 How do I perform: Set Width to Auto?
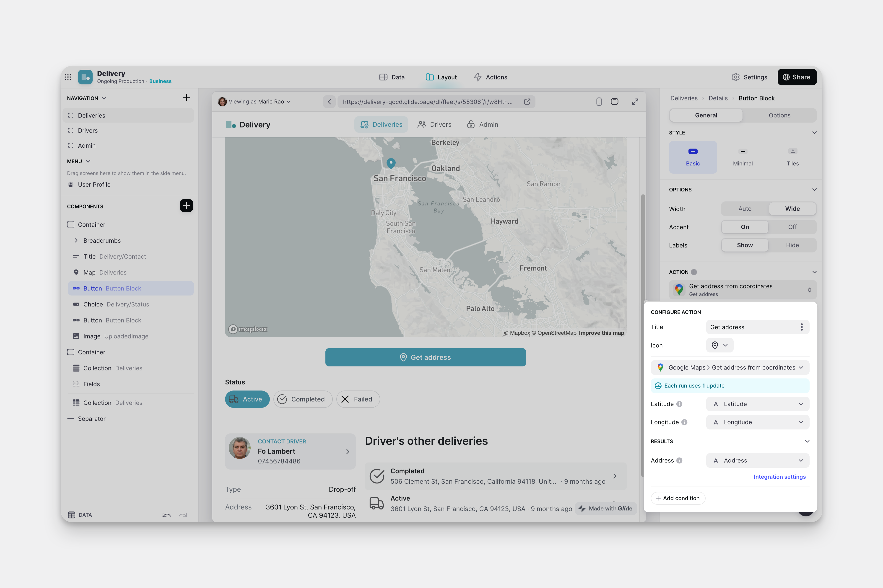pyautogui.click(x=745, y=209)
